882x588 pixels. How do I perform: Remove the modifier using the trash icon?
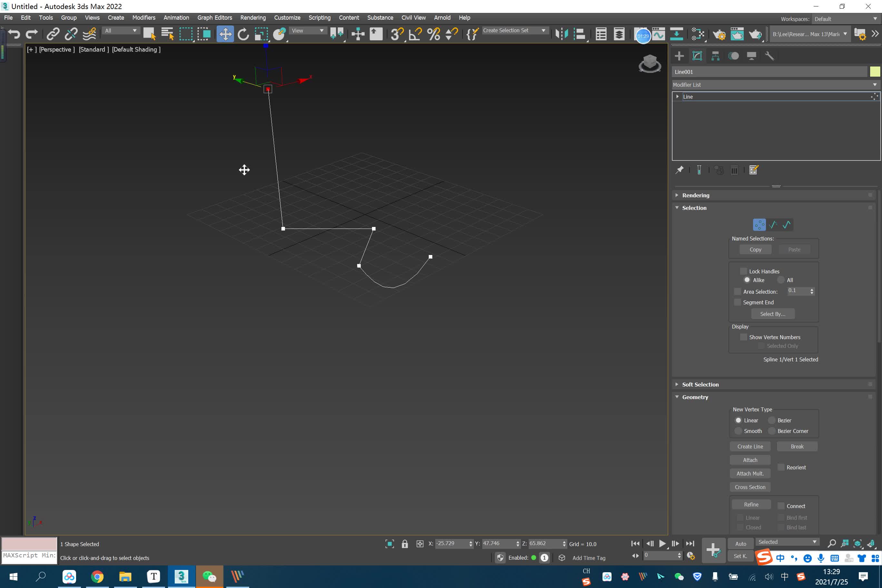(x=734, y=170)
